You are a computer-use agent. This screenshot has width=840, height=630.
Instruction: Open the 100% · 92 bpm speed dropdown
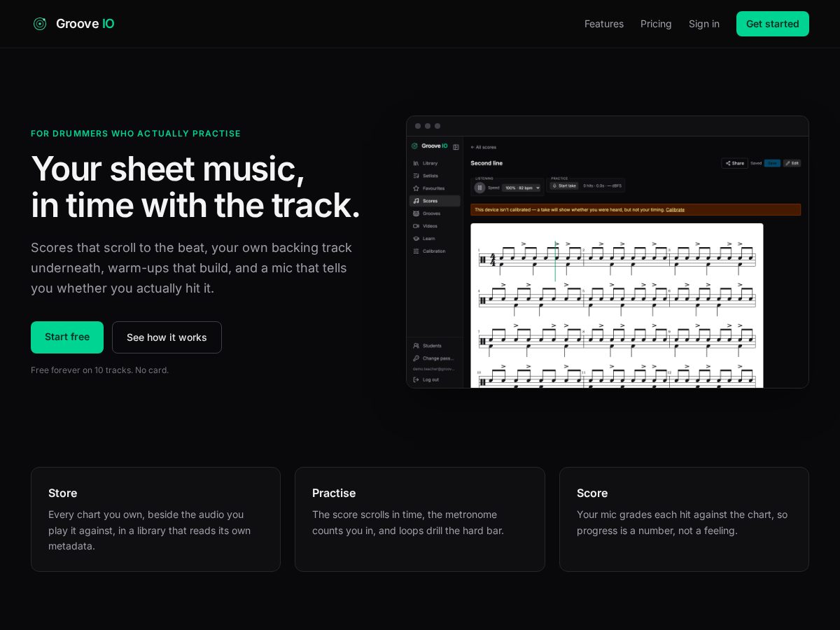click(x=521, y=188)
